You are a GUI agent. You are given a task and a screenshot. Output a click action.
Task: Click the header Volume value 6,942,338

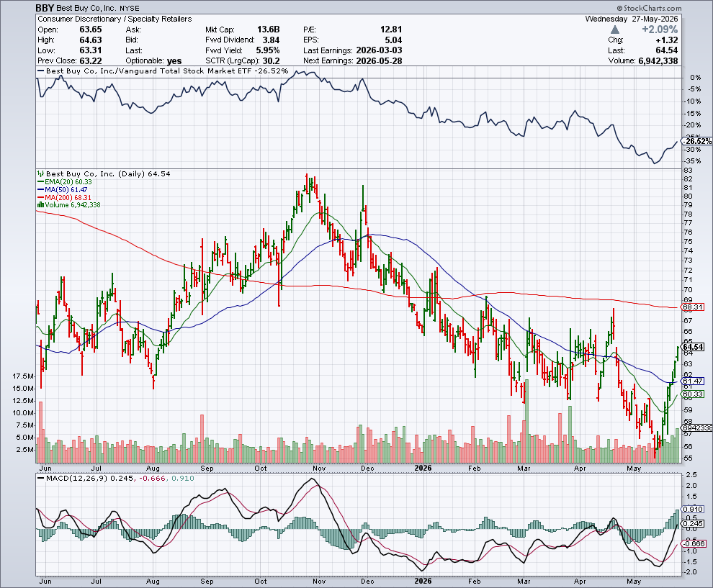coord(658,61)
